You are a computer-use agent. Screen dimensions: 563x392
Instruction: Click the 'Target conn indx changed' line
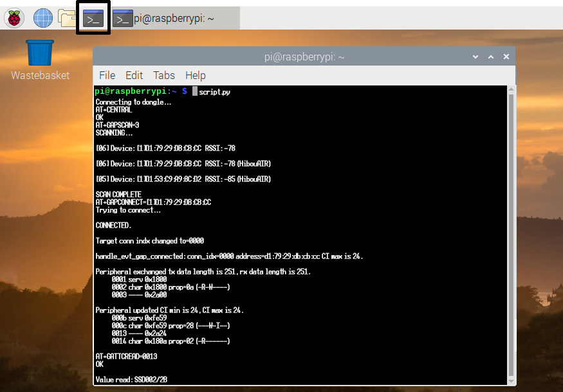149,240
